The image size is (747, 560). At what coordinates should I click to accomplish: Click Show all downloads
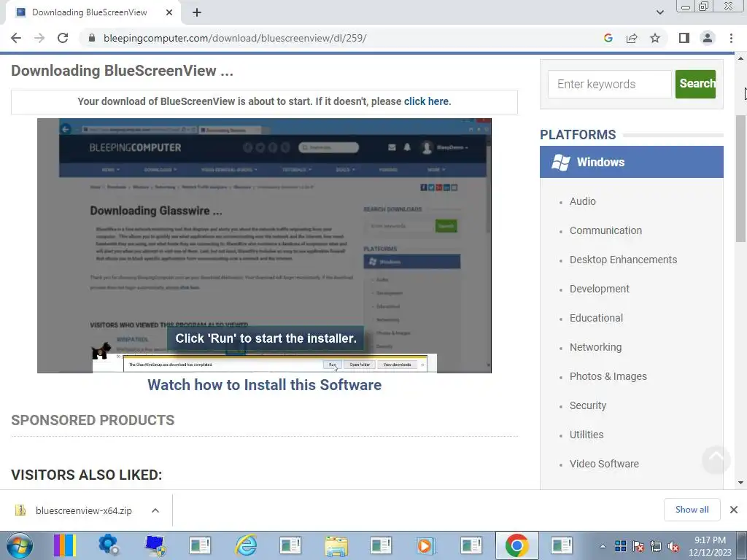[x=692, y=510]
